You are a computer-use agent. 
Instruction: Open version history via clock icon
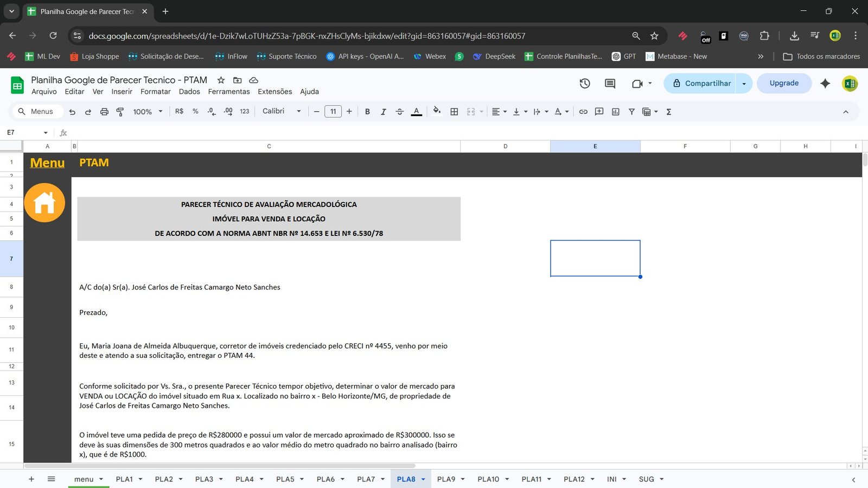(x=584, y=84)
